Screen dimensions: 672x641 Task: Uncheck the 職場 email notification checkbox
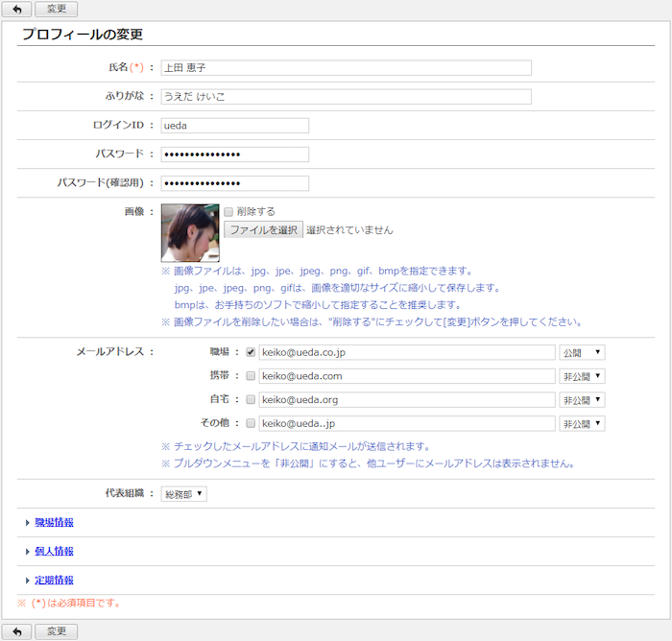pos(251,352)
